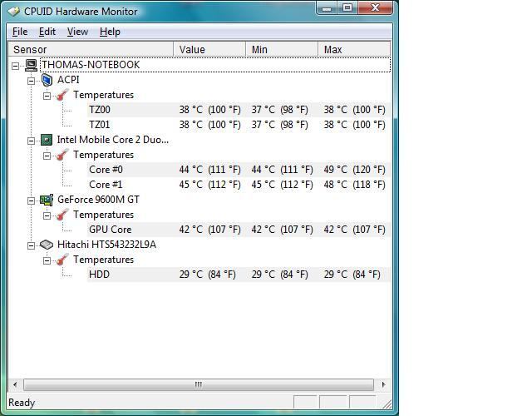Select the Core #1 sensor row
Screen dimensions: 532x416
pyautogui.click(x=239, y=185)
